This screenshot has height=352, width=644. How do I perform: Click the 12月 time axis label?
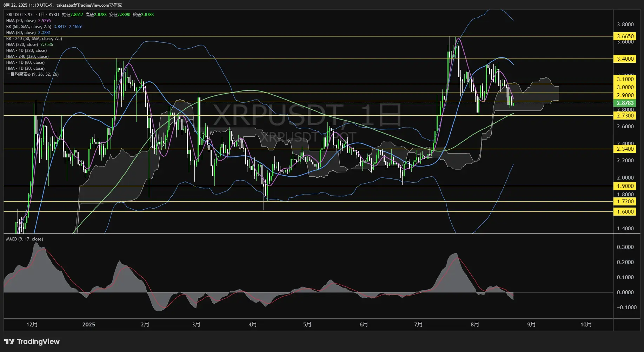32,324
